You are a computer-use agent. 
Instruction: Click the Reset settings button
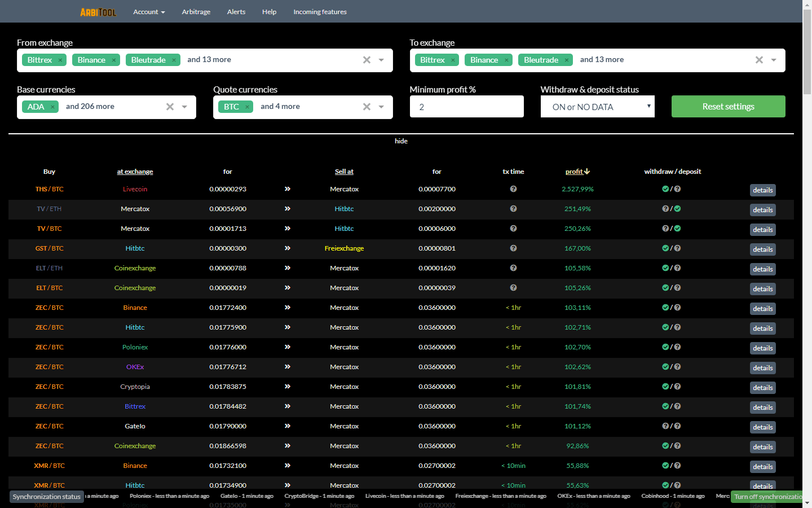[729, 106]
